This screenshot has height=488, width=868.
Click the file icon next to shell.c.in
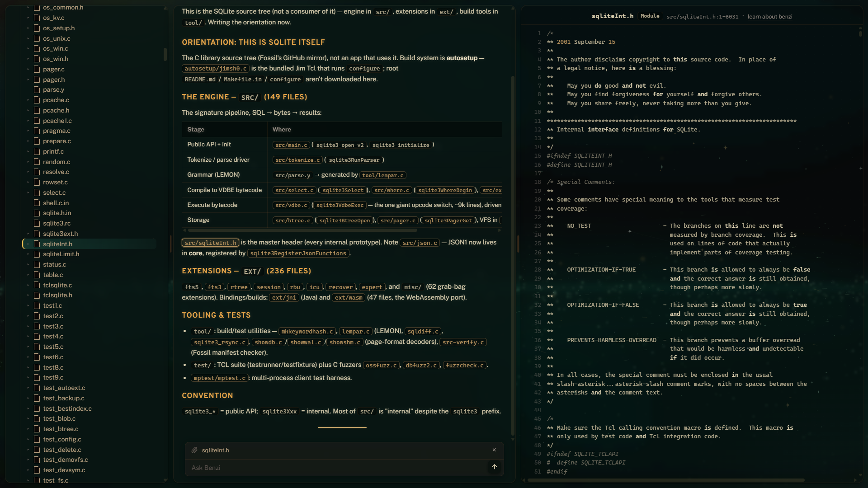tap(37, 203)
